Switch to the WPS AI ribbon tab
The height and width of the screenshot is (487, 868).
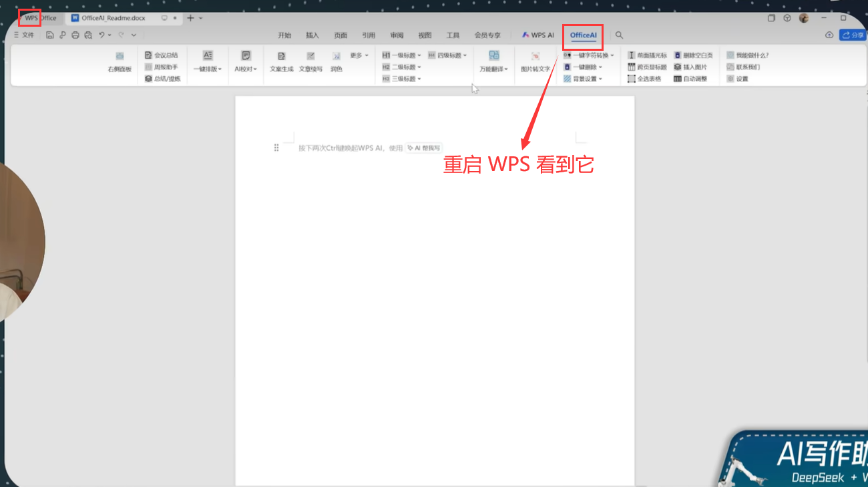[x=538, y=35]
